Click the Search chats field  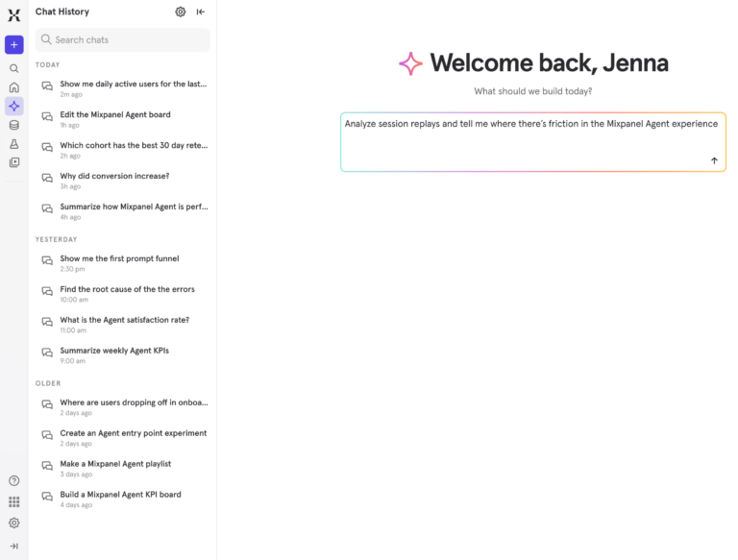(x=122, y=40)
